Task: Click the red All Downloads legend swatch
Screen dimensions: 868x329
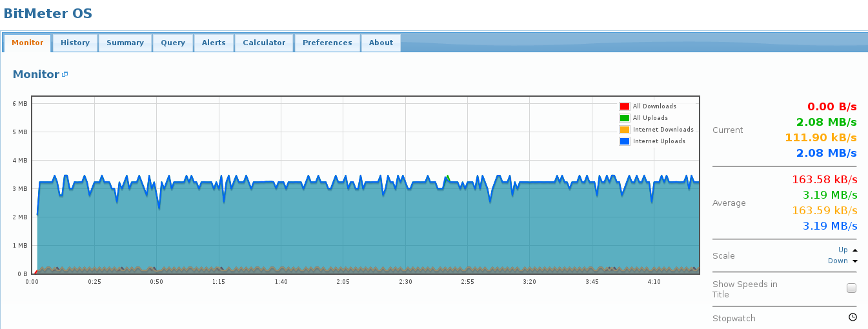Action: pyautogui.click(x=624, y=106)
